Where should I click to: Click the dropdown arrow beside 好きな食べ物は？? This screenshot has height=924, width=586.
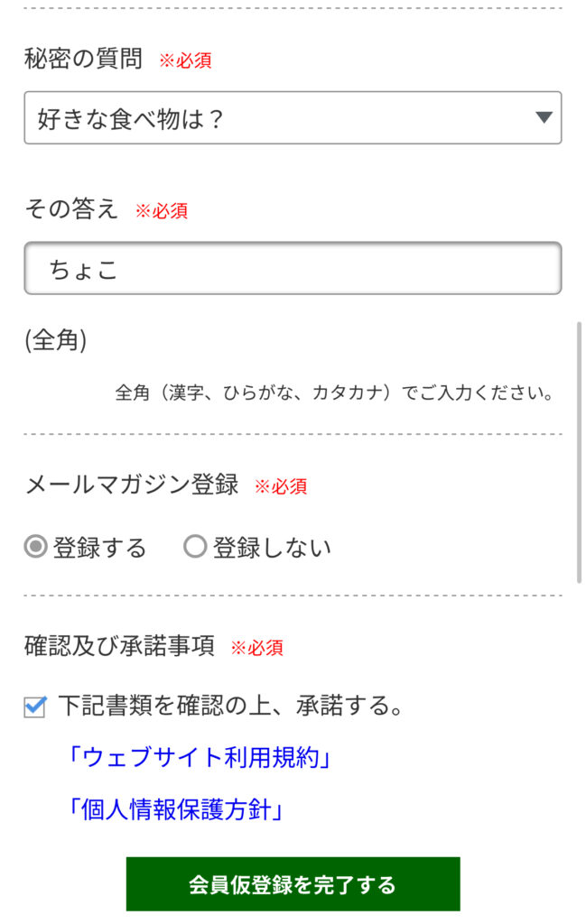(544, 117)
